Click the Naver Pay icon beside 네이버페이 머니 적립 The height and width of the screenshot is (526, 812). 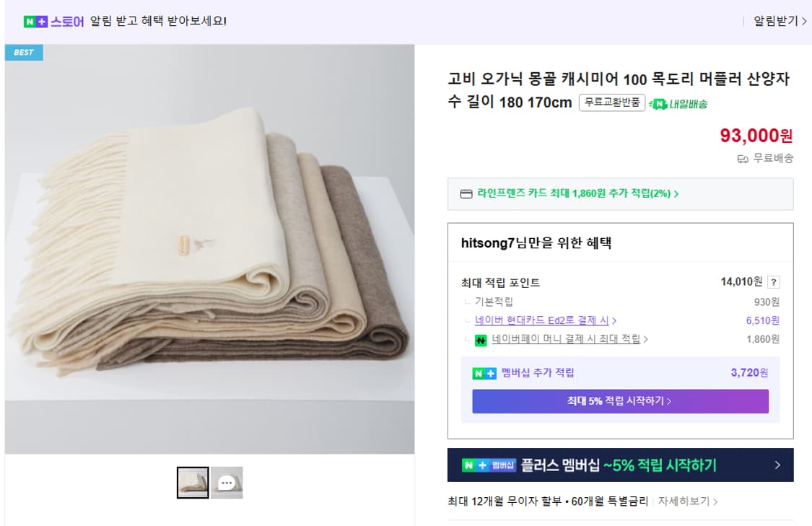(x=480, y=339)
